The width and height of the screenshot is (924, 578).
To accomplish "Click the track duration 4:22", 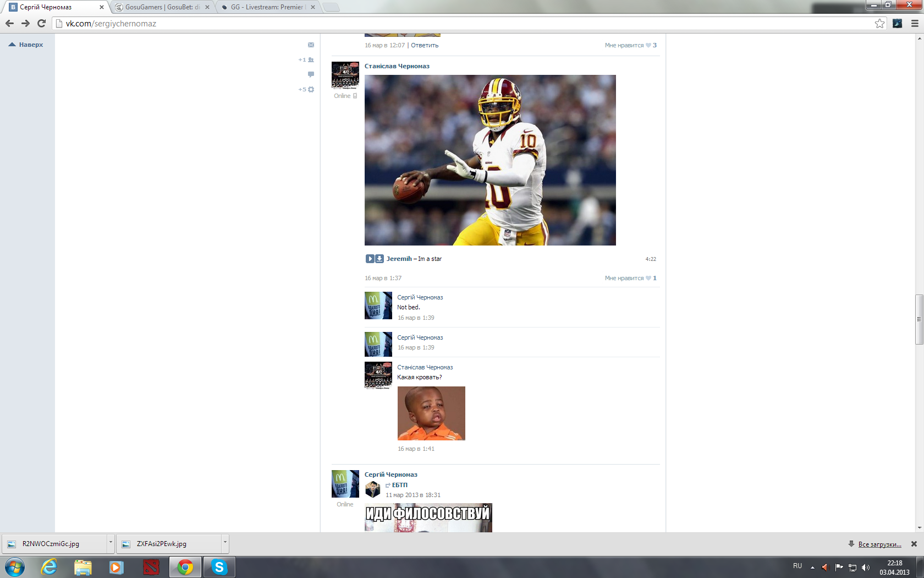I will click(651, 259).
